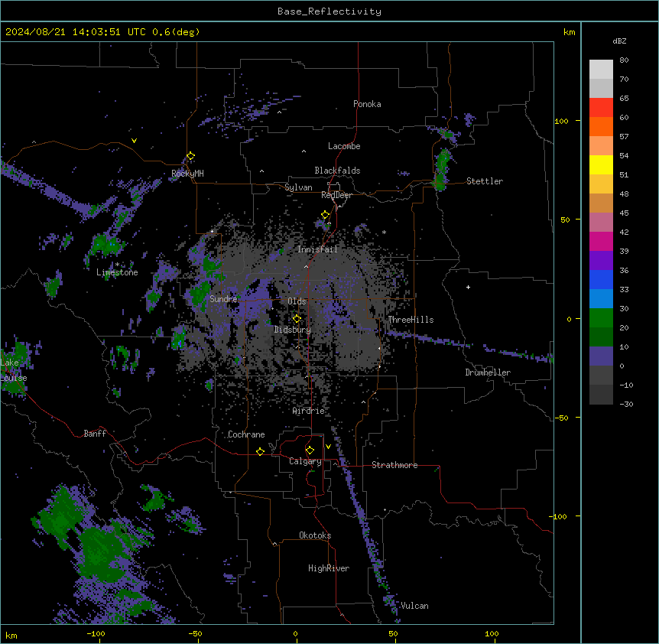Click the white plus marker north of Drumheller
The height and width of the screenshot is (644, 659).
tap(468, 287)
